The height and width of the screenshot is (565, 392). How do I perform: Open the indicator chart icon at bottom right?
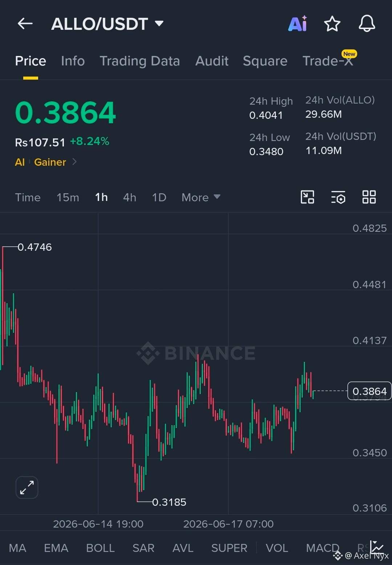click(377, 547)
